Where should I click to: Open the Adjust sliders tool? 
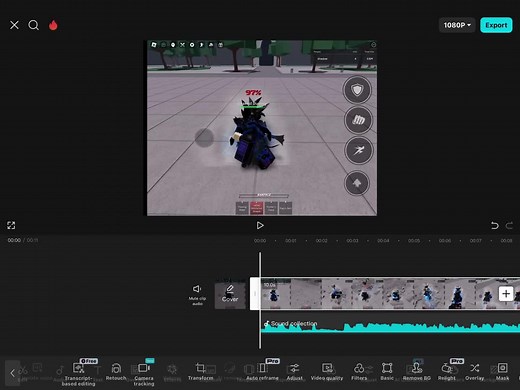tap(295, 372)
